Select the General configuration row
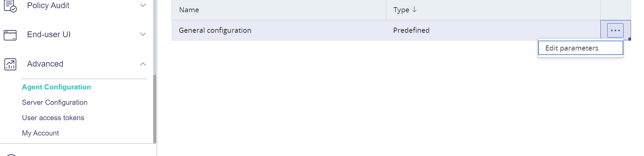644x156 pixels. coord(386,30)
